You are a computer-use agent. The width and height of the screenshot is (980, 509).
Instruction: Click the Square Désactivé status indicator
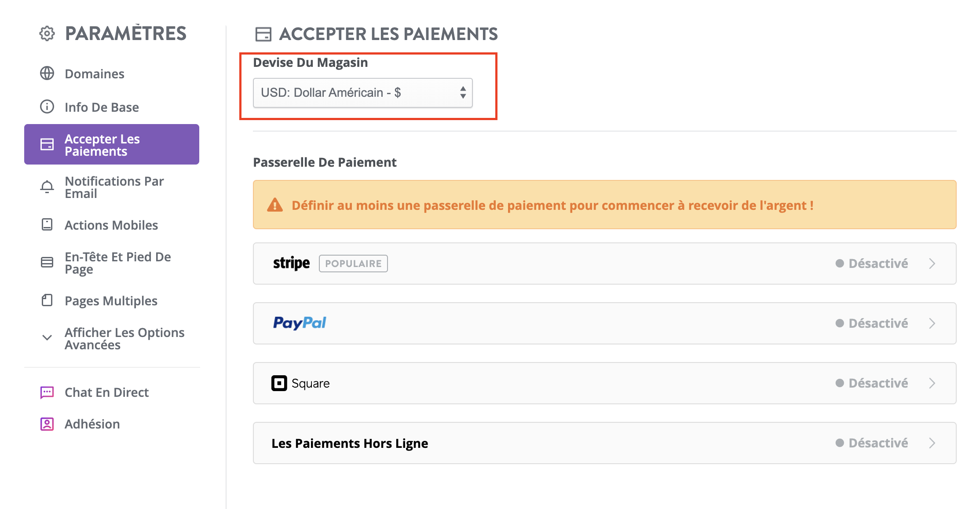pyautogui.click(x=872, y=383)
